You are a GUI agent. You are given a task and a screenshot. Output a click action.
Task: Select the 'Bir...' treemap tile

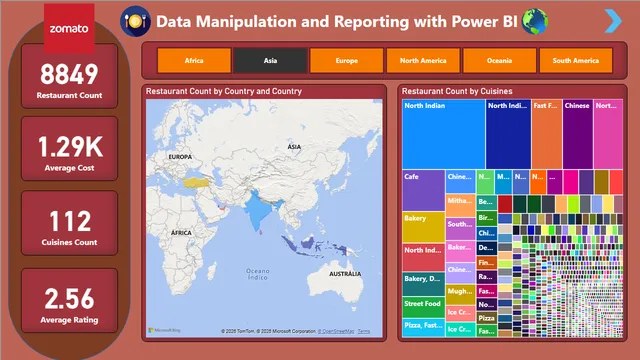[x=487, y=218]
